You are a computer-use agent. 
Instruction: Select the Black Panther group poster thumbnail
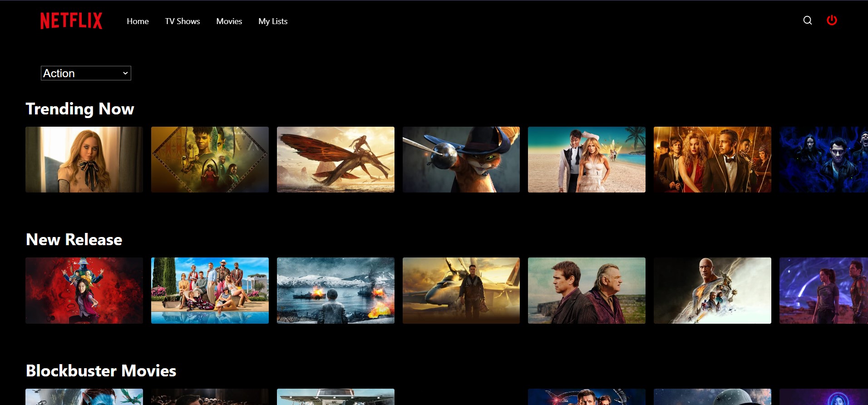pos(210,159)
